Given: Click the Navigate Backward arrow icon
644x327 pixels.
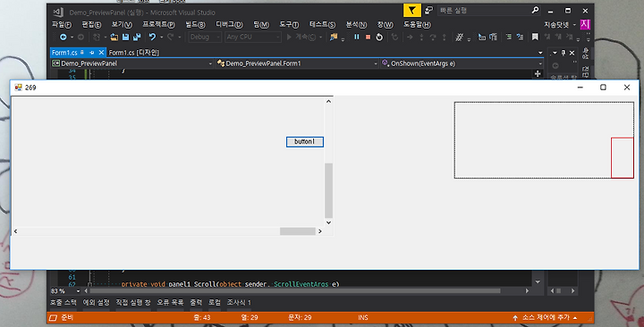Looking at the screenshot, I should pyautogui.click(x=64, y=37).
